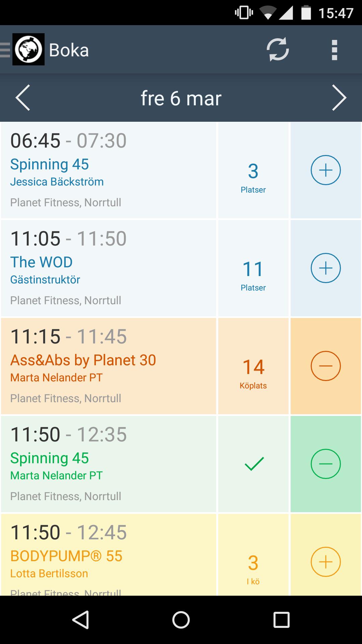362x644 pixels.
Task: Open Android recent apps button
Action: coord(281,620)
